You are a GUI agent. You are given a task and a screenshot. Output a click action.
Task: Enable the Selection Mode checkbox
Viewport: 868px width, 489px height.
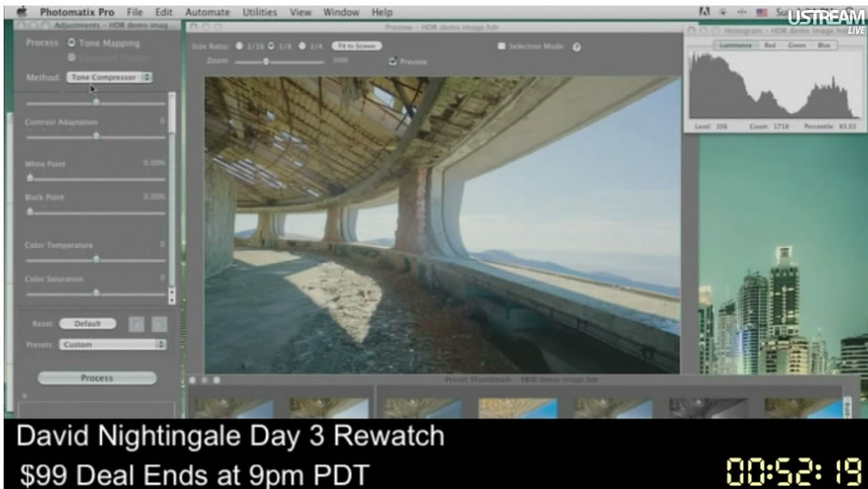pos(501,46)
